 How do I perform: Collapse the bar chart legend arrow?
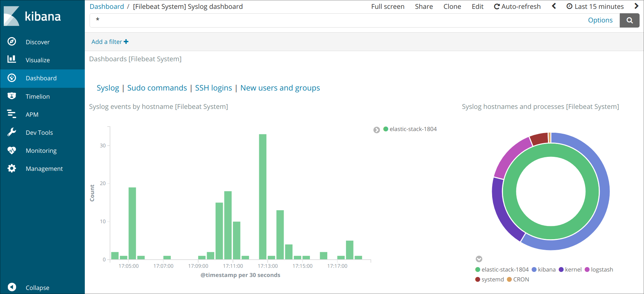click(x=376, y=130)
